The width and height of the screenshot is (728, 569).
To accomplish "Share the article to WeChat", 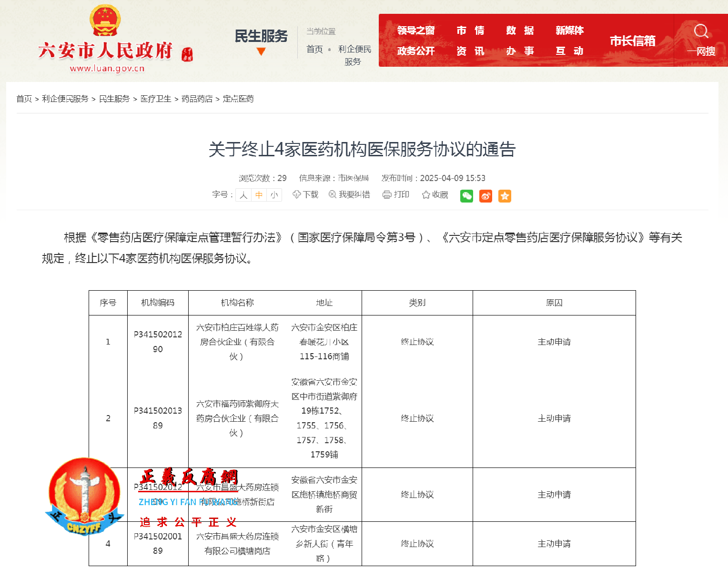I will coord(466,195).
